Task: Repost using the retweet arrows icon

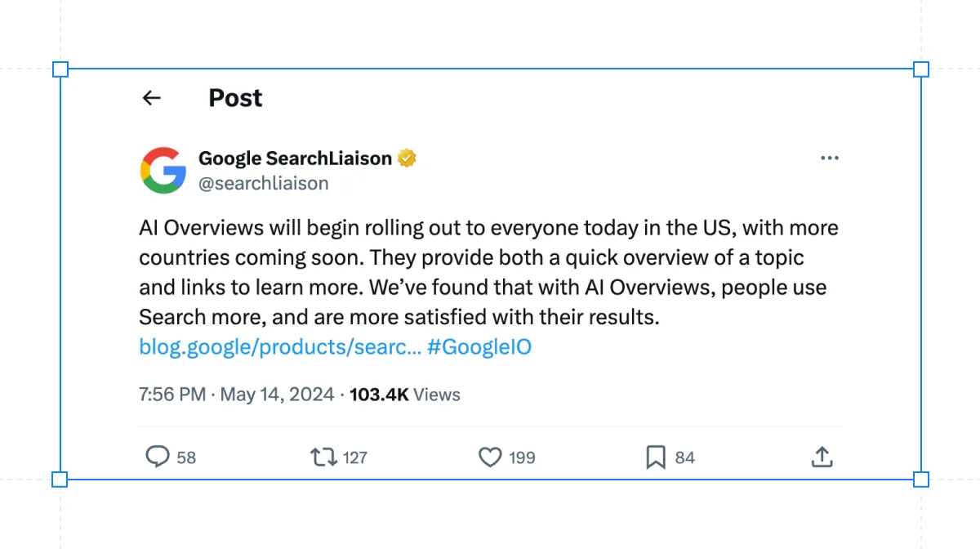Action: pyautogui.click(x=324, y=457)
